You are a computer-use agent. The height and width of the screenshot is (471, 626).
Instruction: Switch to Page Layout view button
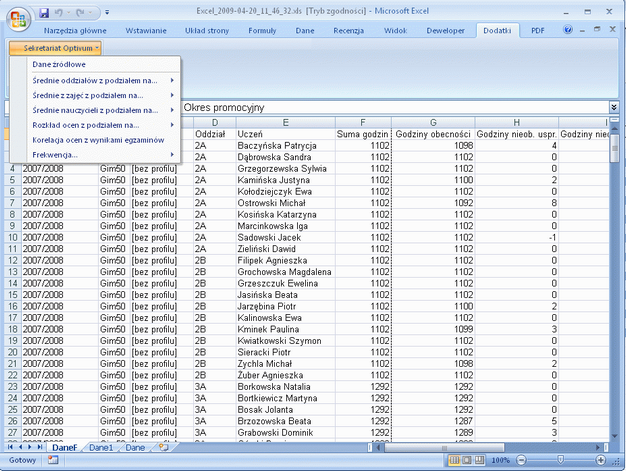pyautogui.click(x=466, y=460)
